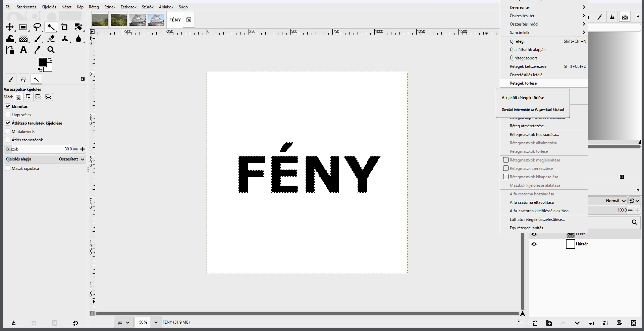Open the Szűrők menu

148,7
